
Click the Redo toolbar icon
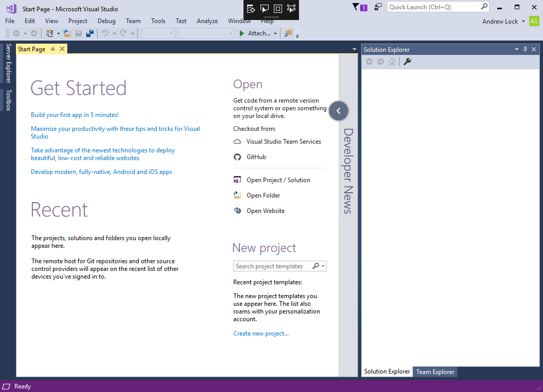tap(123, 33)
